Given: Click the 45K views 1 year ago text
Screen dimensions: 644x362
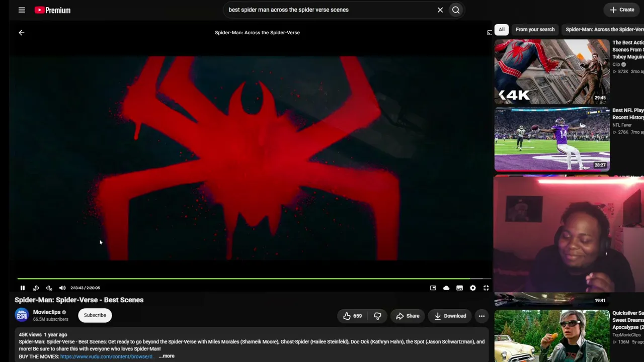Looking at the screenshot, I should [x=43, y=335].
